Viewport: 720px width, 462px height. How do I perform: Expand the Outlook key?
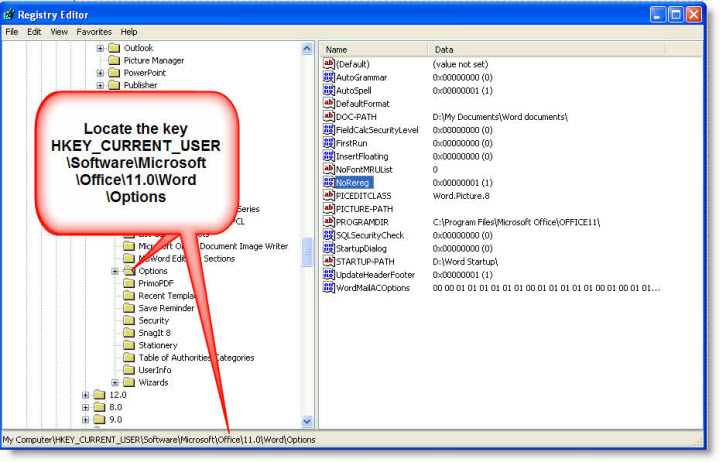click(100, 48)
